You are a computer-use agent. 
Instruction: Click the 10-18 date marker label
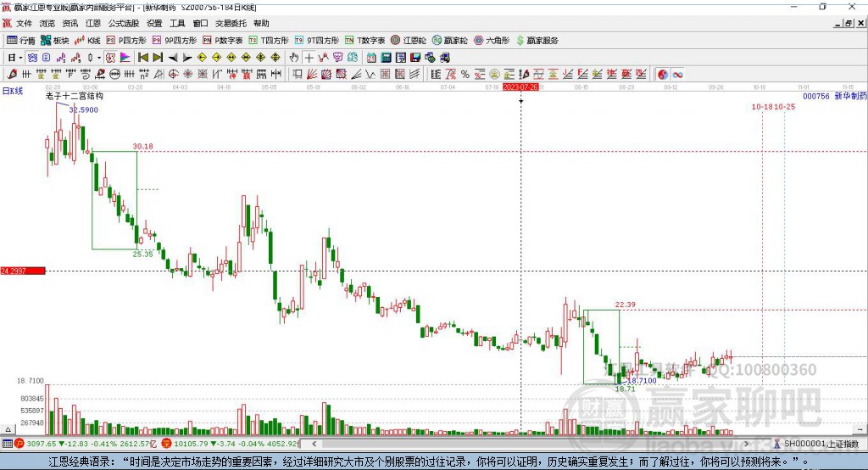[762, 106]
